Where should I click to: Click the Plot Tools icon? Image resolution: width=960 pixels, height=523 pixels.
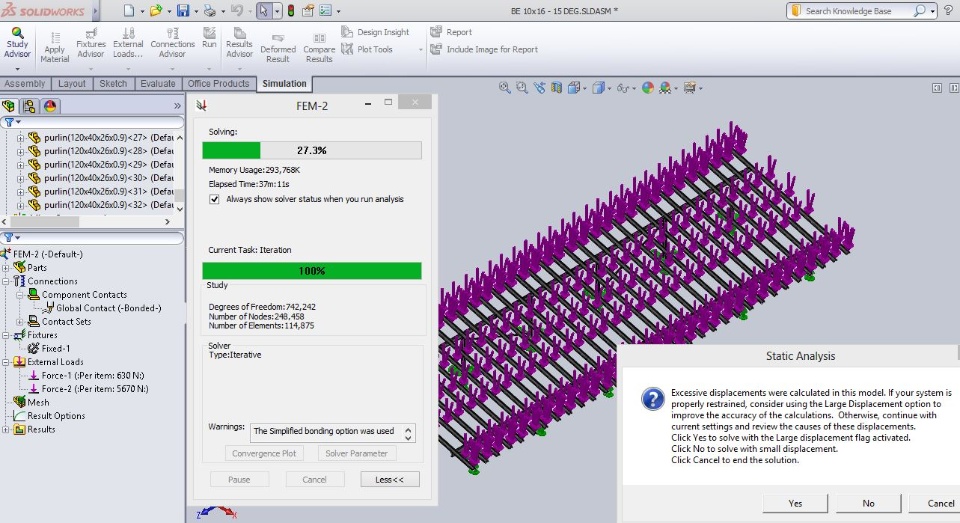pos(367,49)
